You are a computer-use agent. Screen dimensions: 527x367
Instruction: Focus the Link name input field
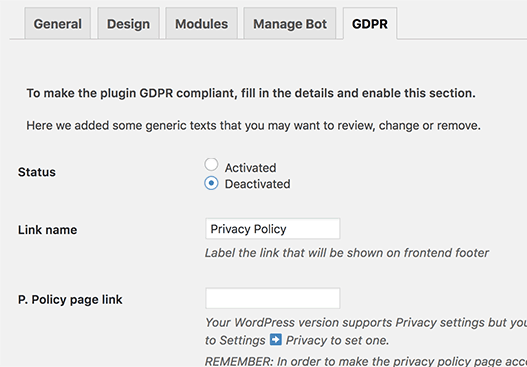pos(273,229)
